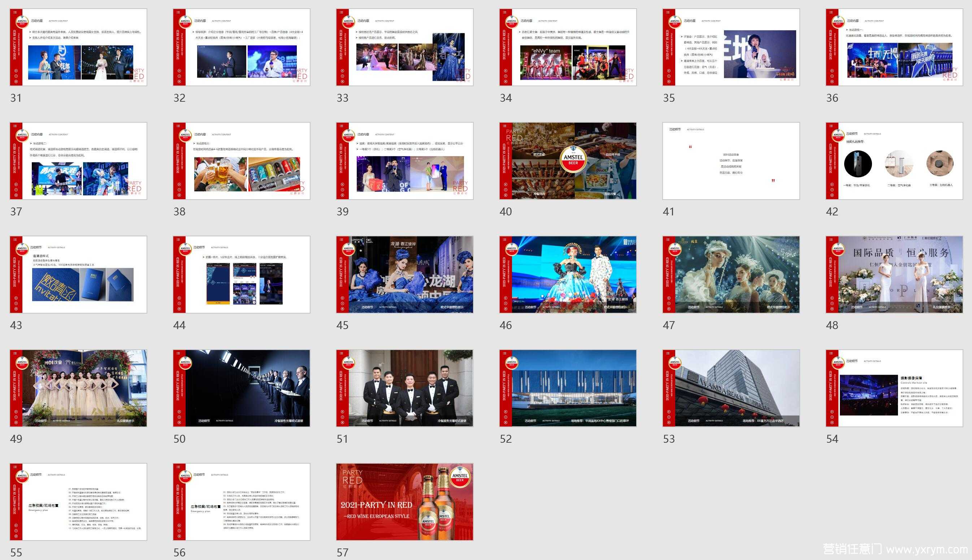Select slide 42 with three prize circles
The height and width of the screenshot is (560, 972).
coord(894,161)
